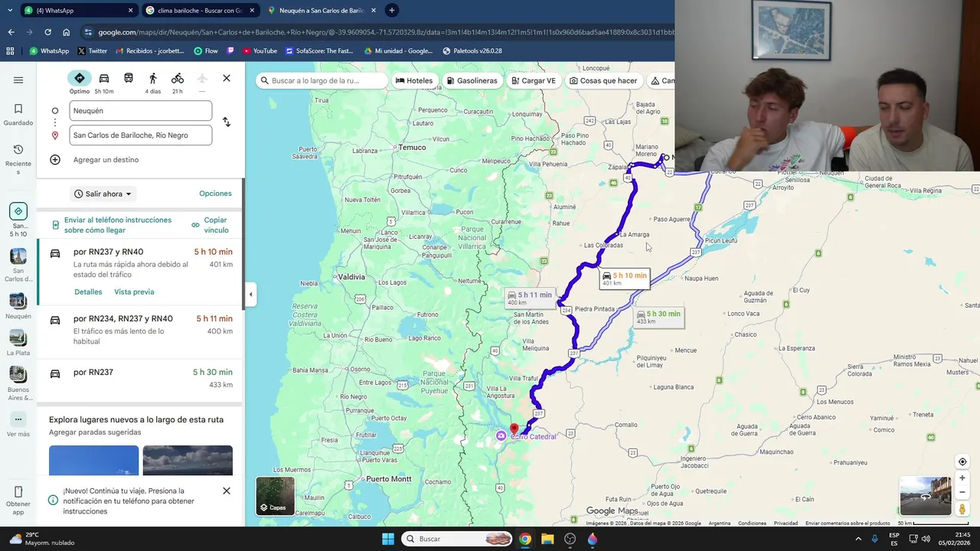Zoom out on the map
Image resolution: width=980 pixels, height=551 pixels.
(962, 492)
